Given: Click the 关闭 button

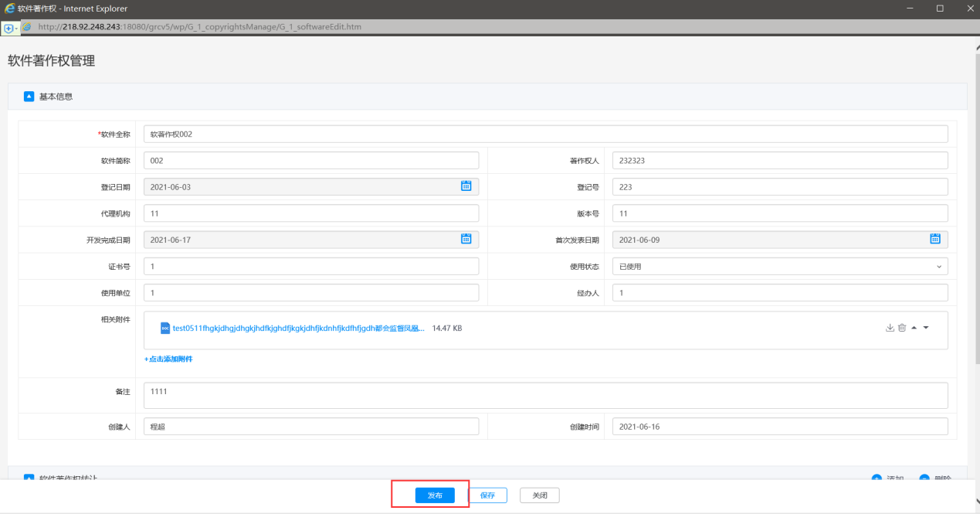Looking at the screenshot, I should point(539,495).
